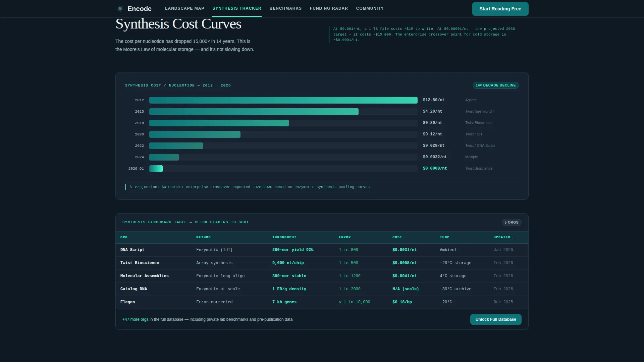644x362 pixels.
Task: Click the < 1 in 10,000 error cell
Action: [x=354, y=302]
